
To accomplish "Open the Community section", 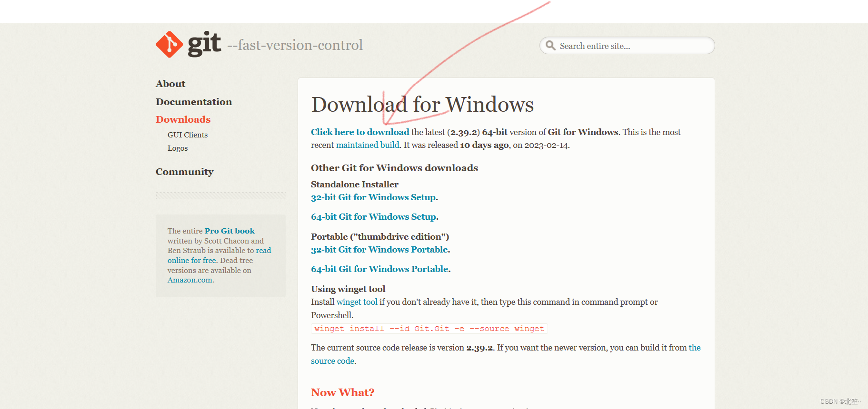I will click(x=184, y=172).
